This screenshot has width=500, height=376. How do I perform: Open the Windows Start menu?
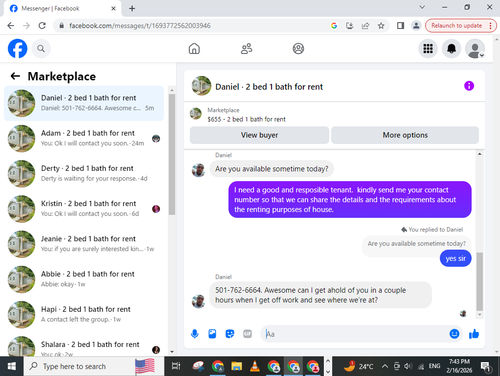point(11,366)
